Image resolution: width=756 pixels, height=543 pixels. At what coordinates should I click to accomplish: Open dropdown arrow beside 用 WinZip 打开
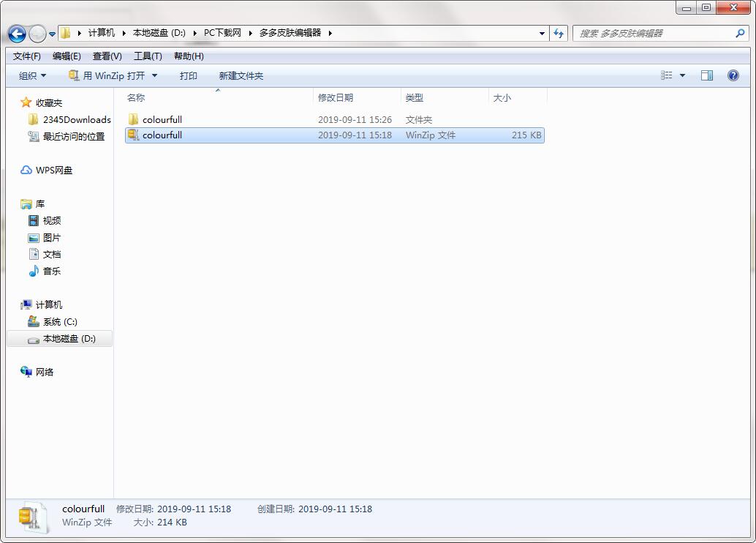click(154, 76)
